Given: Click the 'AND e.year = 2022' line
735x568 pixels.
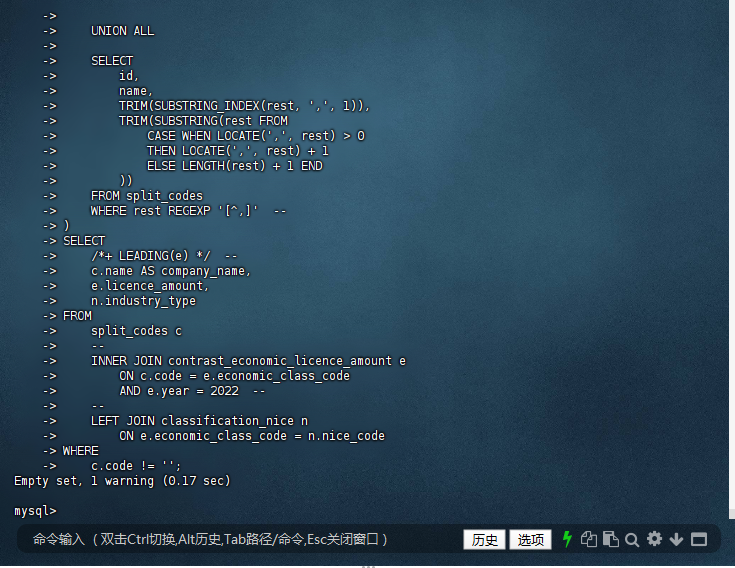Looking at the screenshot, I should click(179, 391).
